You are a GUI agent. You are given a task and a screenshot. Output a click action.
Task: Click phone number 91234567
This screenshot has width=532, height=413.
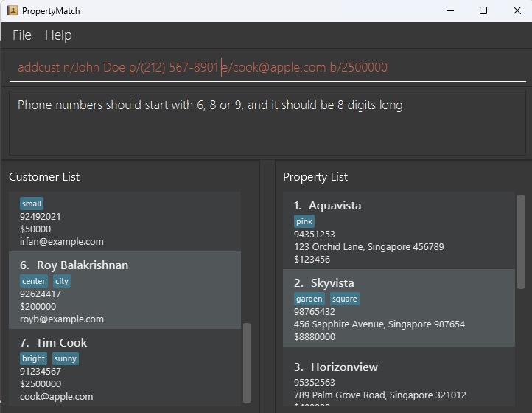click(x=41, y=372)
